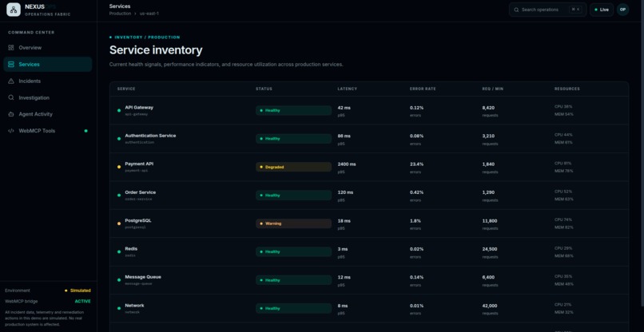Click the us-east-1 breadcrumb

(149, 14)
